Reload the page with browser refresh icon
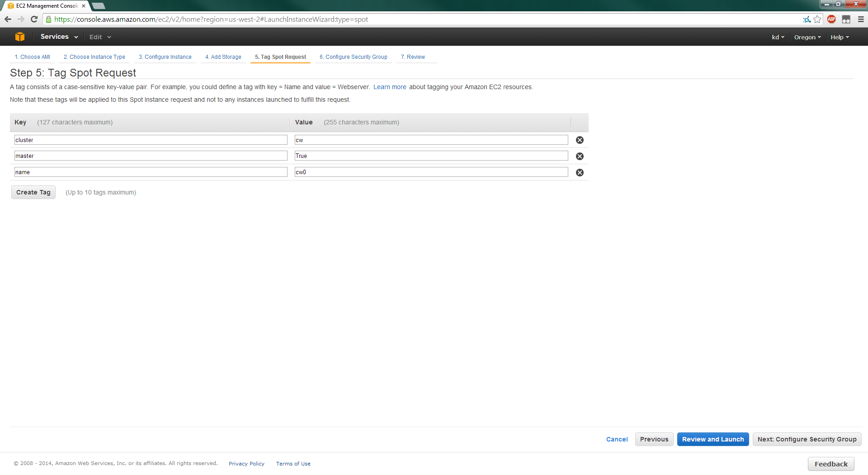The width and height of the screenshot is (868, 475). pyautogui.click(x=34, y=19)
